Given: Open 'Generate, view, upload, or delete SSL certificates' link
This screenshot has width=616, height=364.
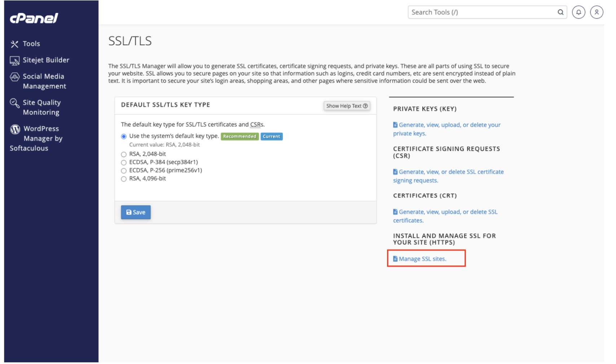Looking at the screenshot, I should click(445, 216).
